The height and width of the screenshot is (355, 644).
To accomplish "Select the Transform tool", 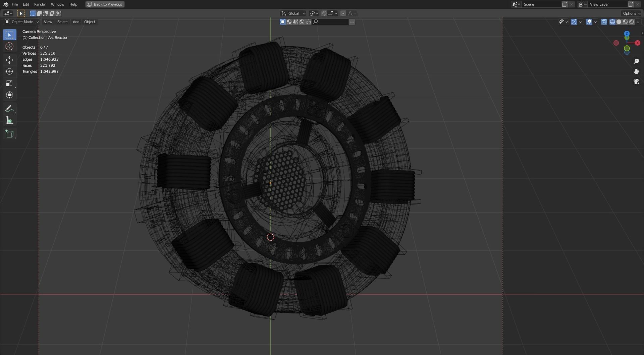I will 9,95.
